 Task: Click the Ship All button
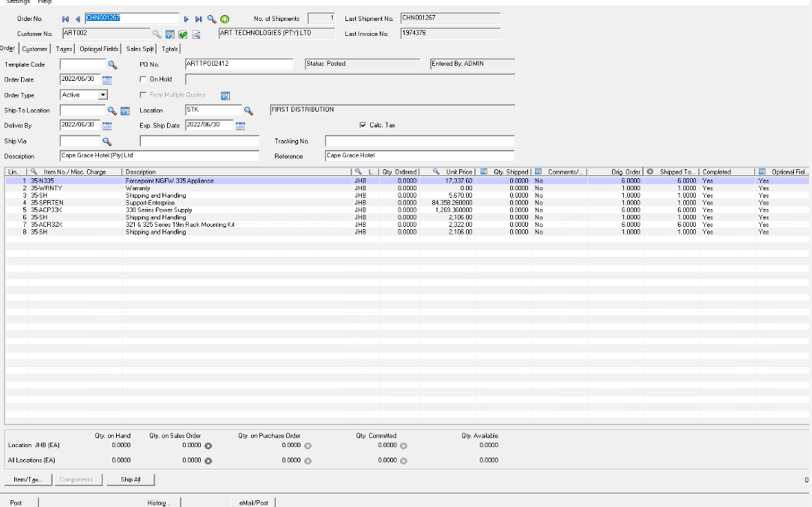[130, 479]
